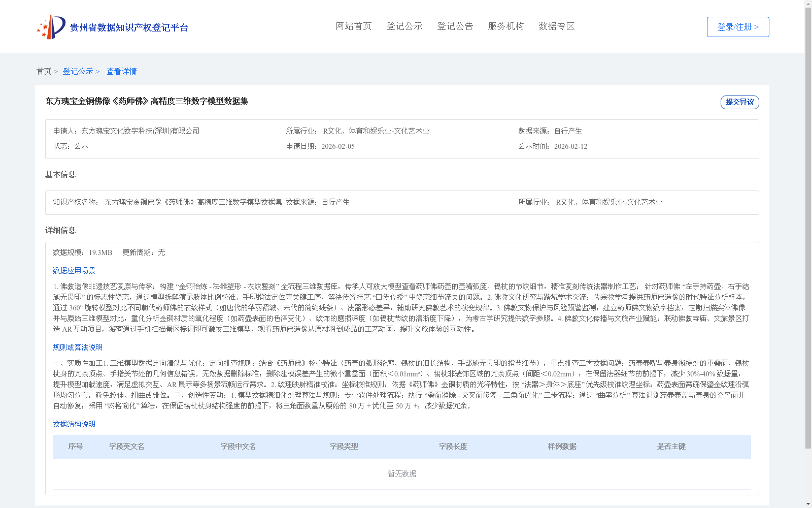Go to 登记公告 in top navigation
Screen dimensions: 812x508
tap(455, 26)
